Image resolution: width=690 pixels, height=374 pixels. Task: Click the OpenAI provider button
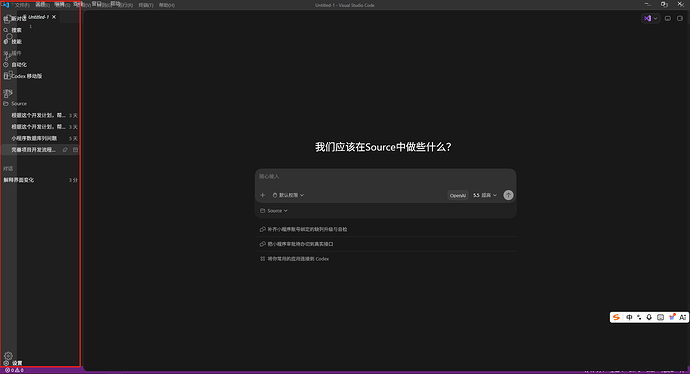tap(458, 195)
